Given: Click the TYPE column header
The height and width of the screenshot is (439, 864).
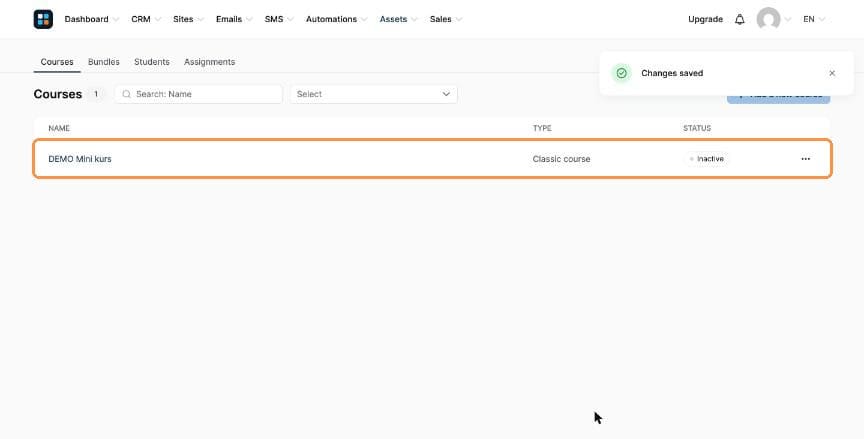Looking at the screenshot, I should [542, 128].
